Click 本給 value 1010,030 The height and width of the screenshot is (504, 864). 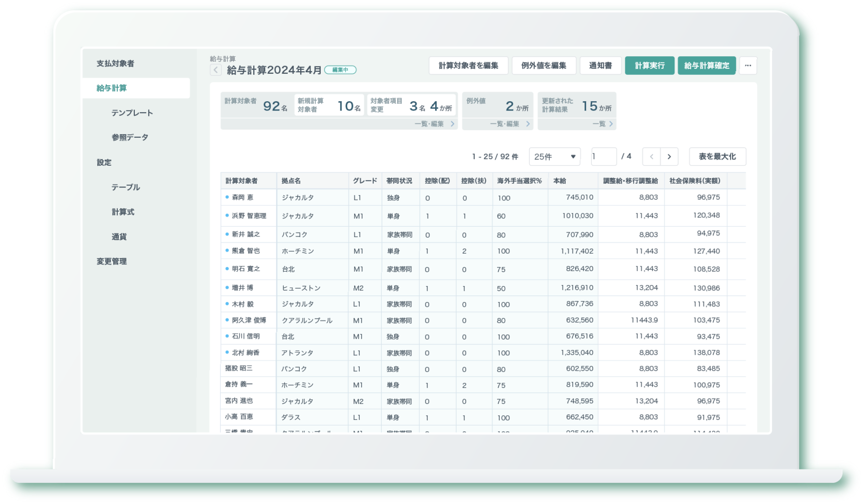[578, 216]
